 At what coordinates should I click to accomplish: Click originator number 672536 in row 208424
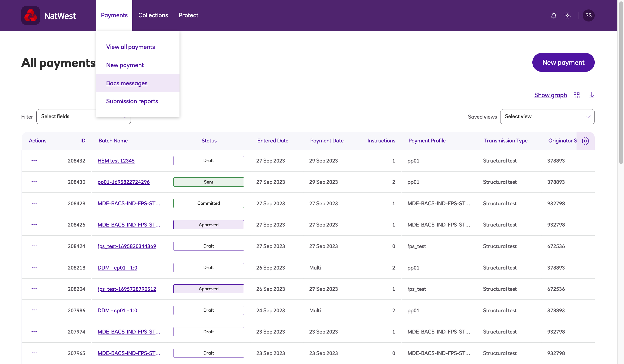[556, 246]
